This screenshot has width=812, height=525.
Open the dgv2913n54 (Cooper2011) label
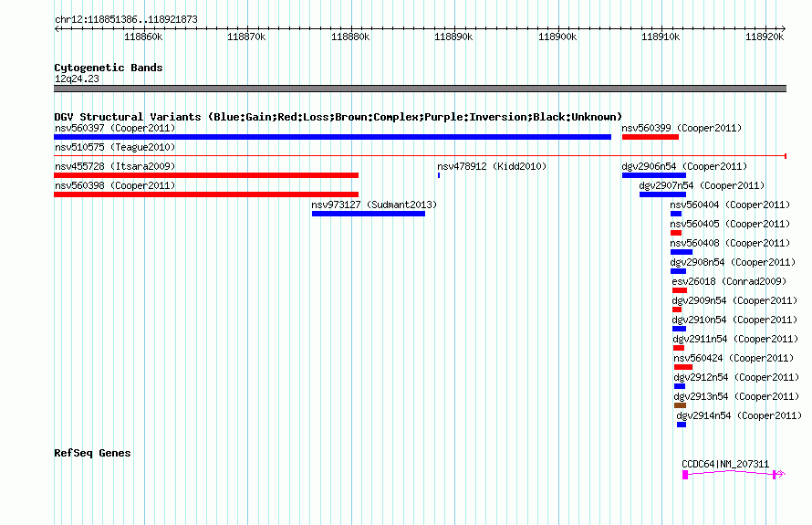tap(737, 396)
